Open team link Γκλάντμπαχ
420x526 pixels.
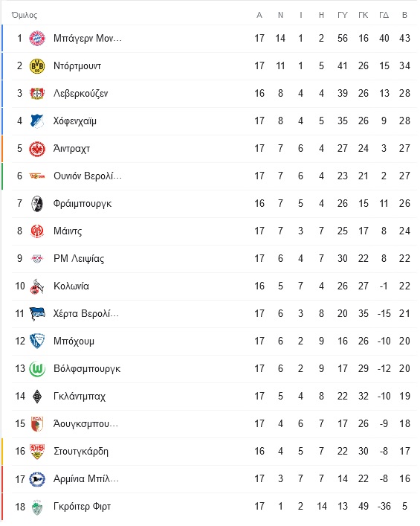pos(80,397)
